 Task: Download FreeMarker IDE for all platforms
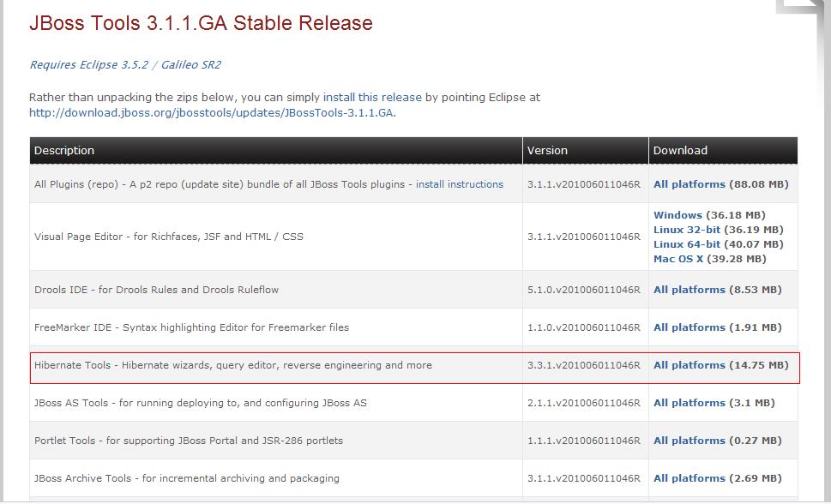click(689, 327)
